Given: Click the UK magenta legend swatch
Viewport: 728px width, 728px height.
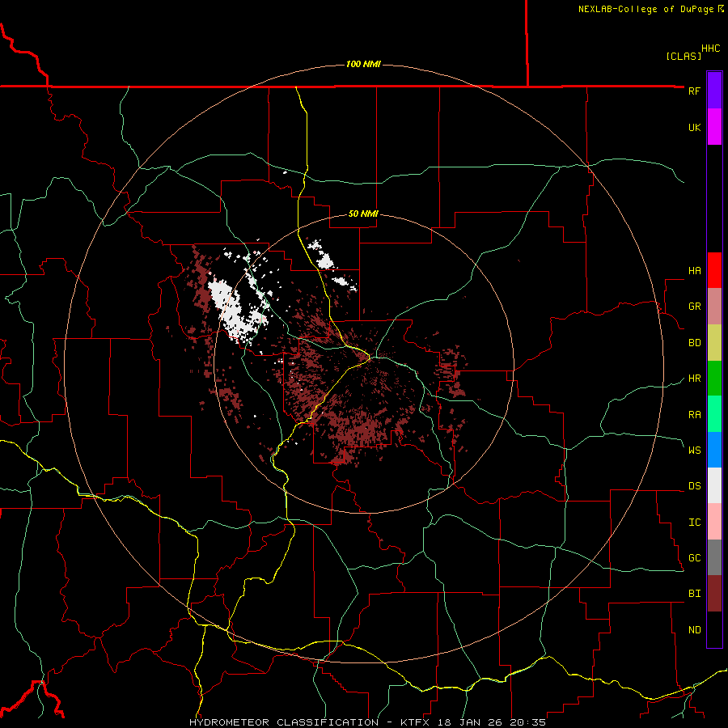Looking at the screenshot, I should coord(714,127).
